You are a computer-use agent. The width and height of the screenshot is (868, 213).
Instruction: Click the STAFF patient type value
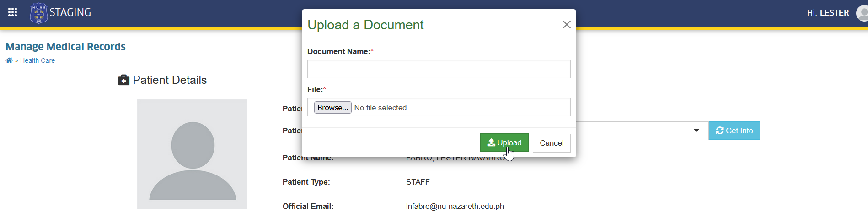point(418,182)
